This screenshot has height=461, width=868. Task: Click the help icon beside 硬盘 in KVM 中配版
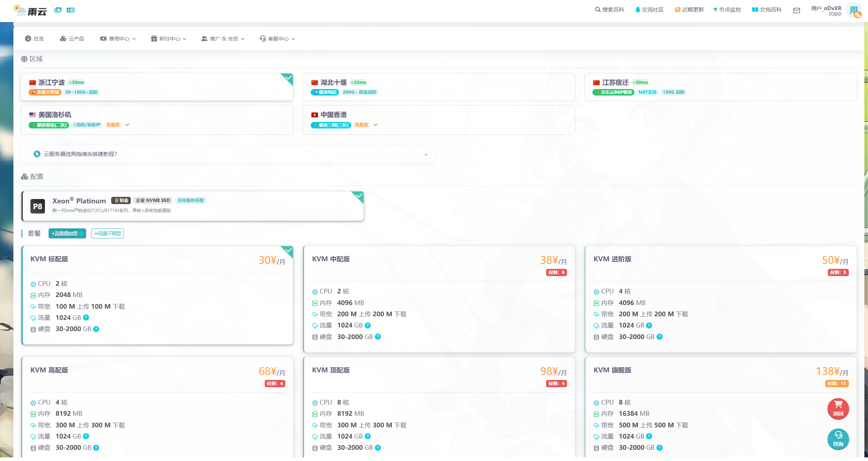pyautogui.click(x=378, y=337)
